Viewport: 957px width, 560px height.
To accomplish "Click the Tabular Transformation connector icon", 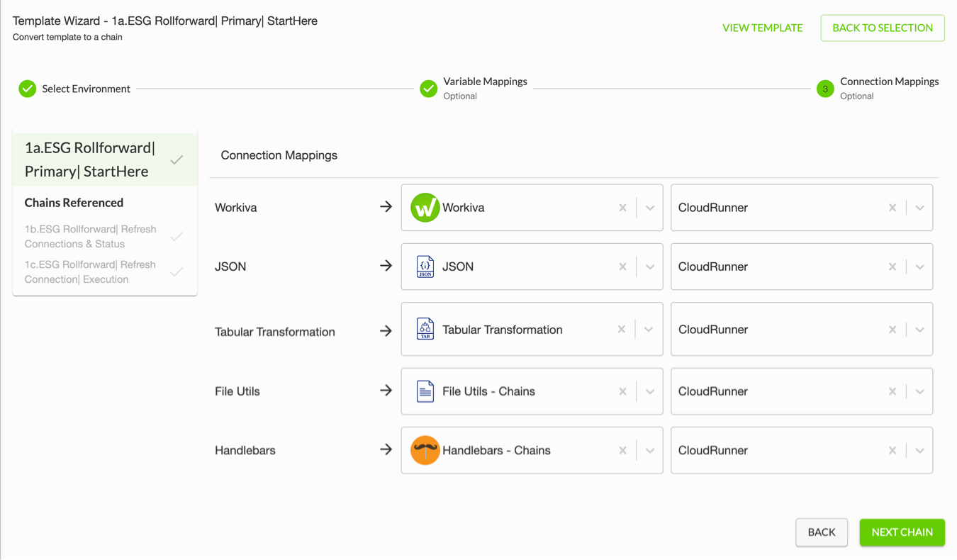I will point(424,329).
